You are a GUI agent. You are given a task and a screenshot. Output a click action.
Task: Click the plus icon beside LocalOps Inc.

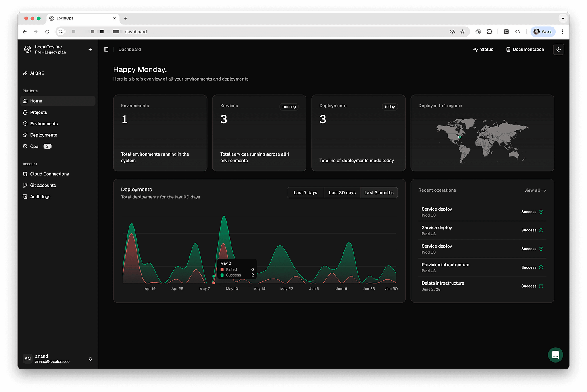90,50
